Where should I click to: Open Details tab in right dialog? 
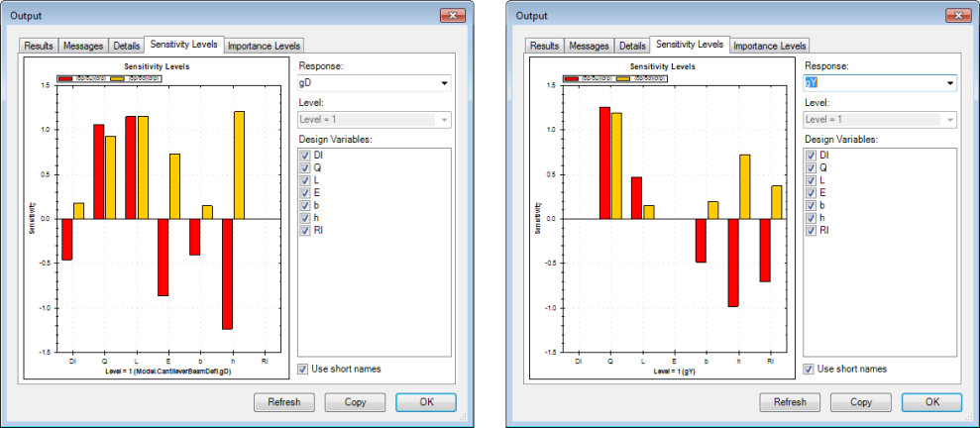[632, 46]
